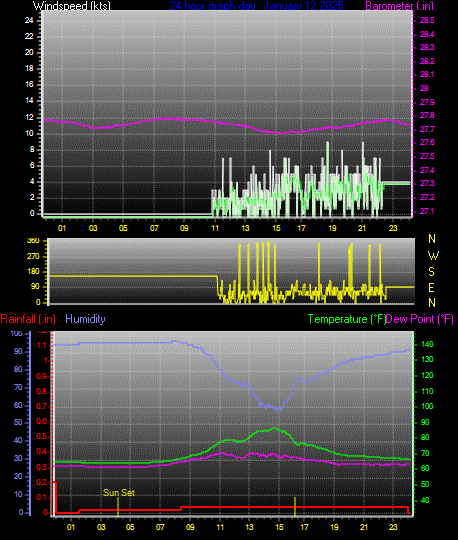Click hour 23 label under the windspeed chart
This screenshot has width=458, height=540.
coord(393,228)
